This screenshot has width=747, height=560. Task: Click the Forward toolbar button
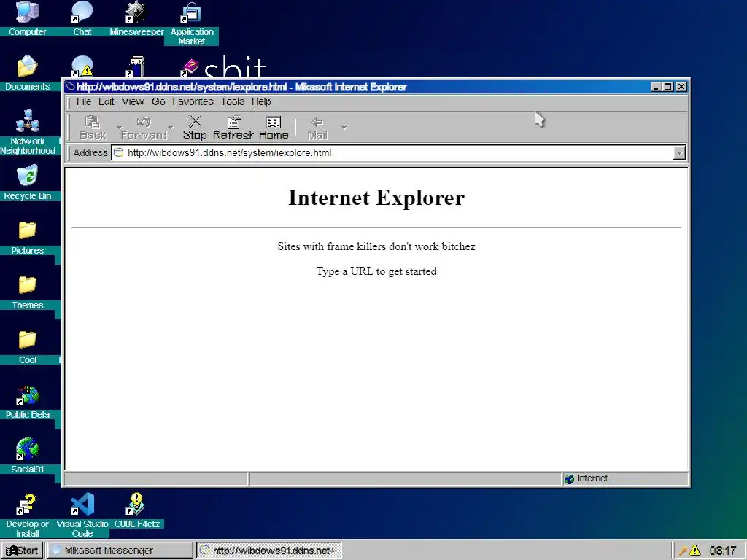click(x=144, y=128)
